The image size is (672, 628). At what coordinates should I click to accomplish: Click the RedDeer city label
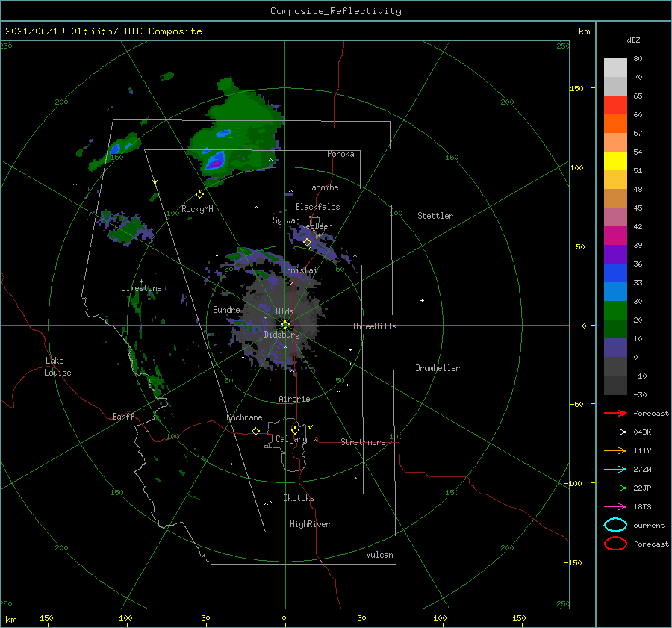click(317, 226)
